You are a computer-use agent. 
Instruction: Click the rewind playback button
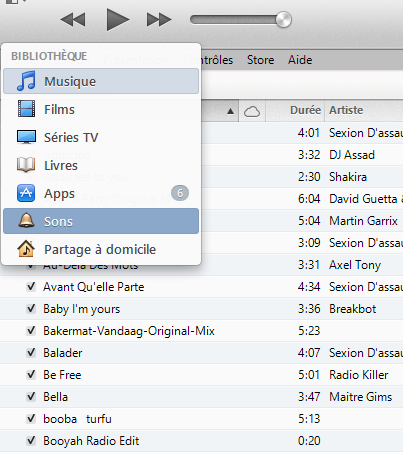coord(73,20)
